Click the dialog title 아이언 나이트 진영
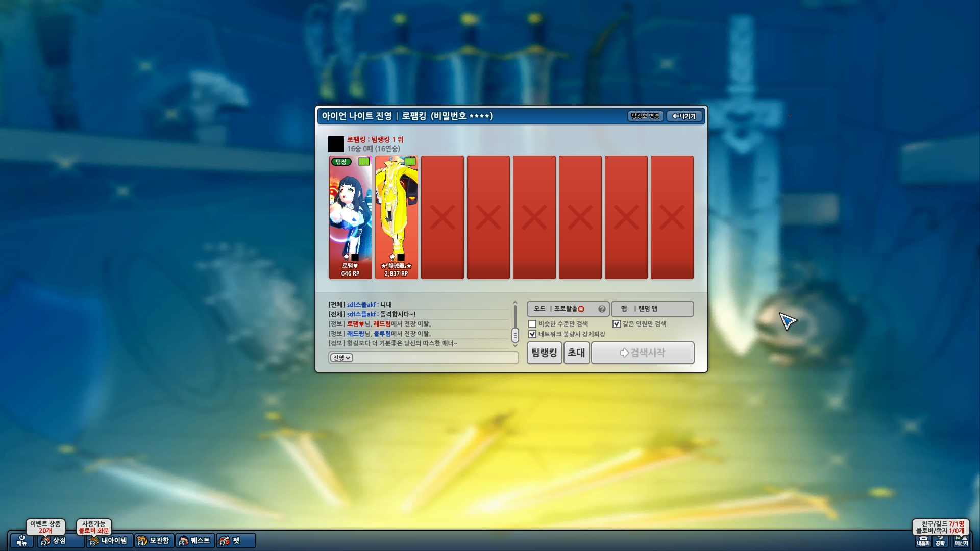 click(357, 116)
